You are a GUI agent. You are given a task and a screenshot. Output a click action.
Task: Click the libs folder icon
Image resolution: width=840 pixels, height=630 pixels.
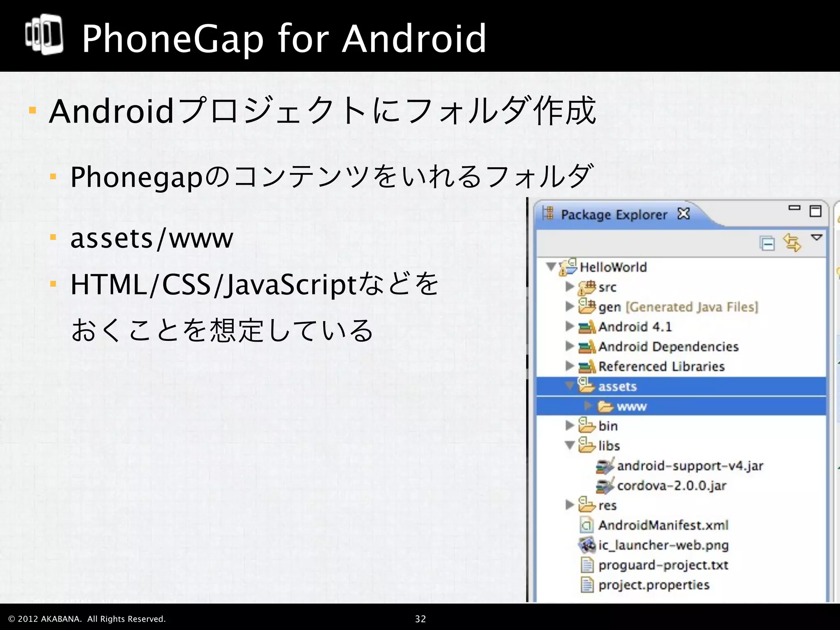[x=587, y=445]
